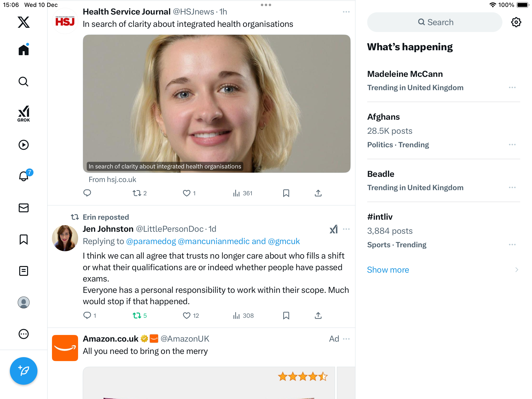Image resolution: width=532 pixels, height=399 pixels.
Task: Expand Show more trends chevron
Action: point(516,270)
